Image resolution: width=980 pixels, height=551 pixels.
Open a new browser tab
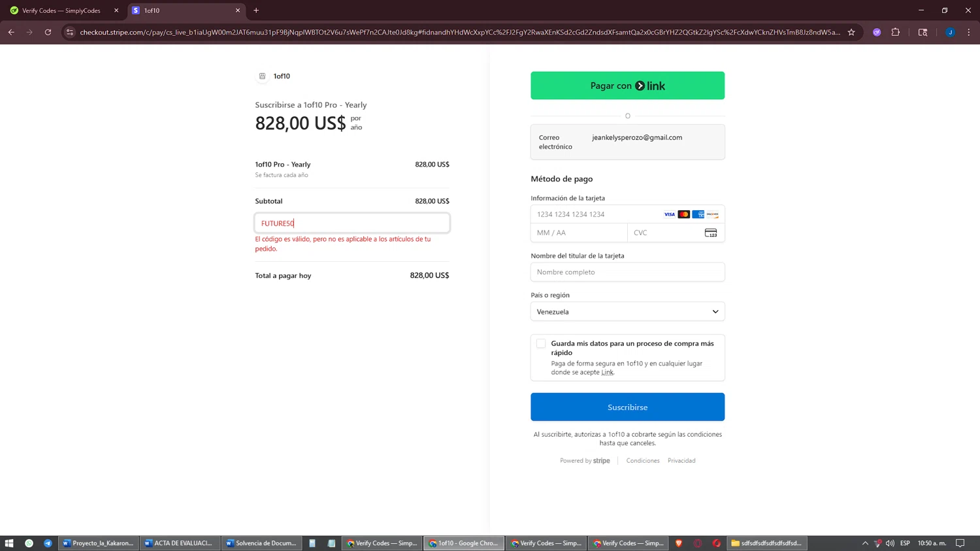[256, 10]
